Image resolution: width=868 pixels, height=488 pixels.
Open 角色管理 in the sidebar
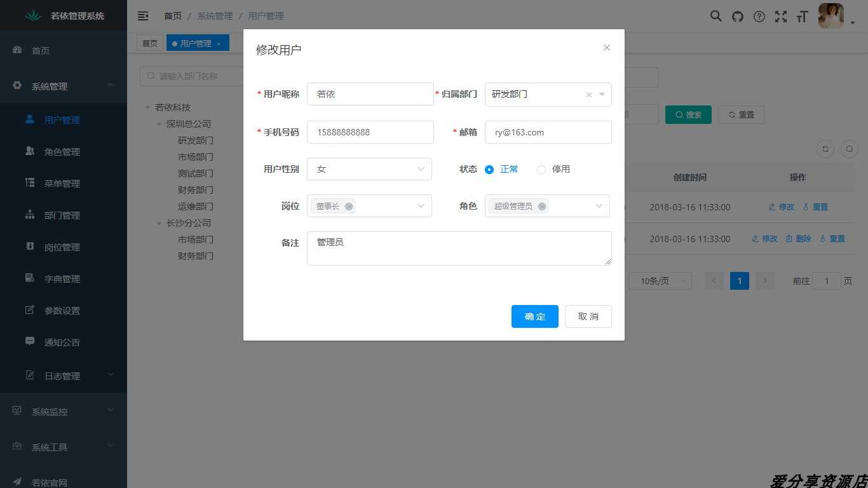click(64, 151)
